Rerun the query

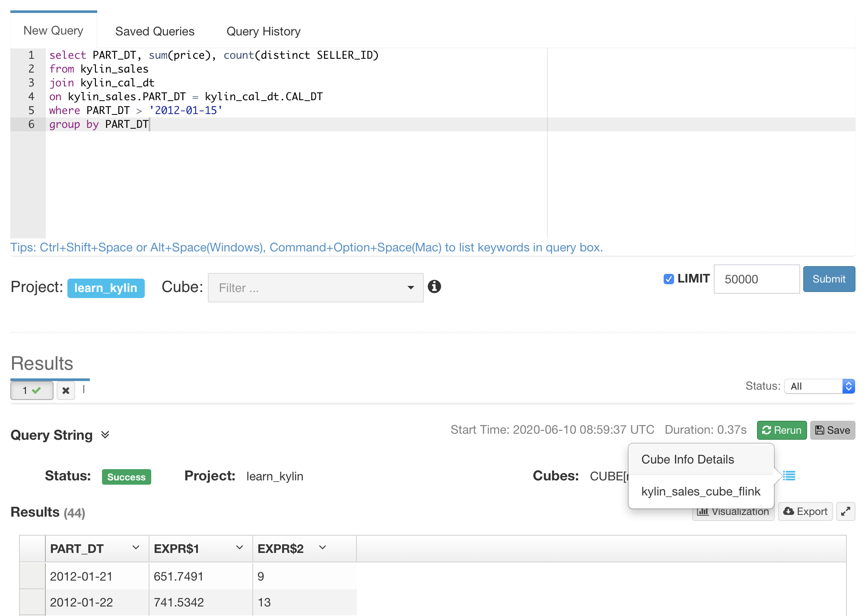coord(781,430)
